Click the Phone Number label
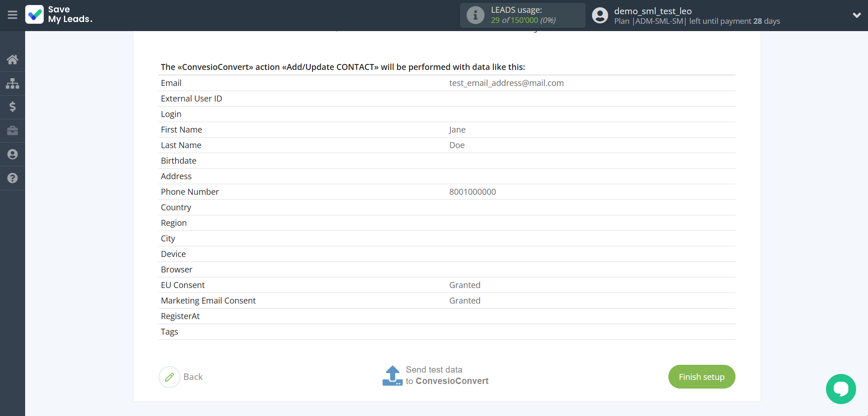The height and width of the screenshot is (416, 868). point(190,192)
